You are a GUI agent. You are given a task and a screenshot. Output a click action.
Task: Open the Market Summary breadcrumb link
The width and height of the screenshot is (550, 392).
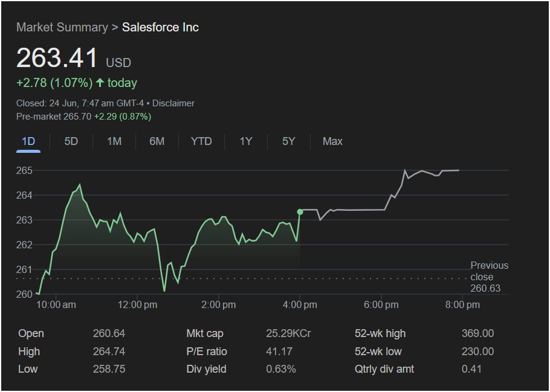pyautogui.click(x=62, y=27)
